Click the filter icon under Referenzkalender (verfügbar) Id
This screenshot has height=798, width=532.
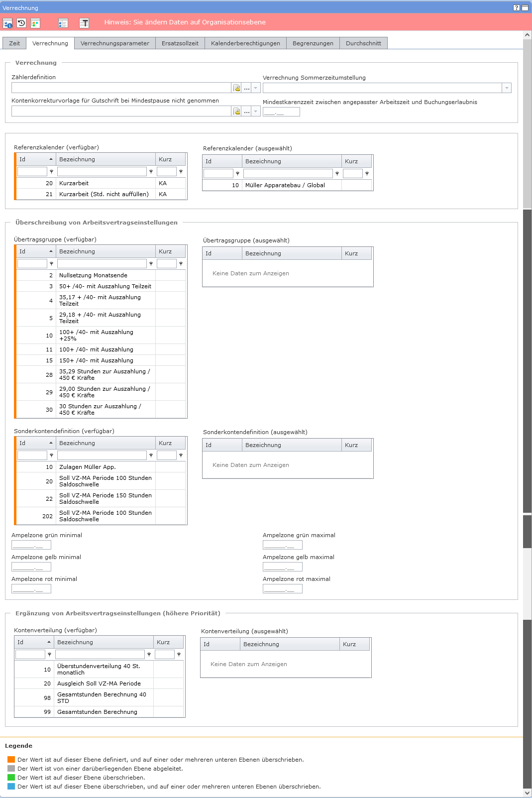tap(51, 172)
